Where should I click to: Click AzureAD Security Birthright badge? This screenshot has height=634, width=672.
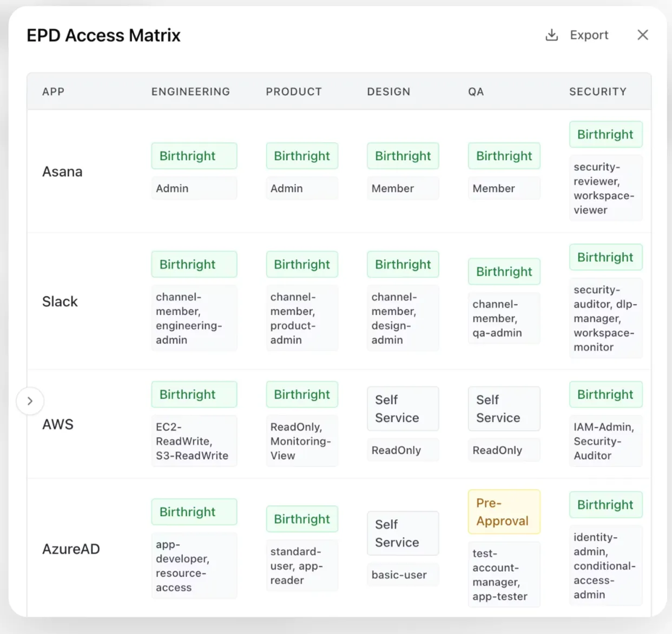click(x=606, y=505)
